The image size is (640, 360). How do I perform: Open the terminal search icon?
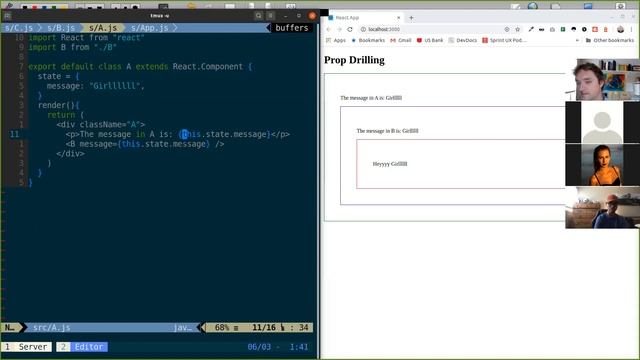pos(258,16)
